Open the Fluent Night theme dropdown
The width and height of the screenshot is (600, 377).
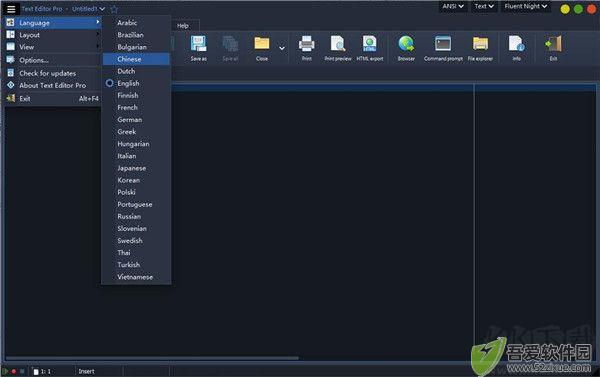pos(525,7)
